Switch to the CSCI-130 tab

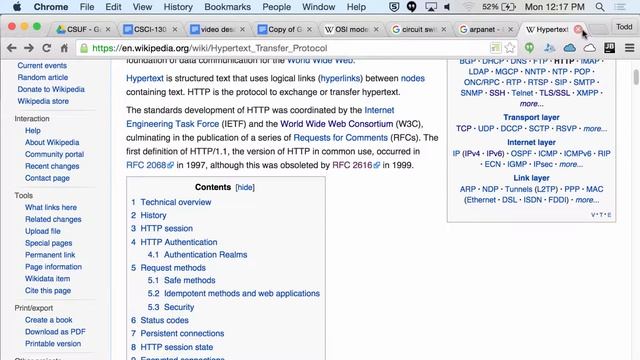coord(150,29)
